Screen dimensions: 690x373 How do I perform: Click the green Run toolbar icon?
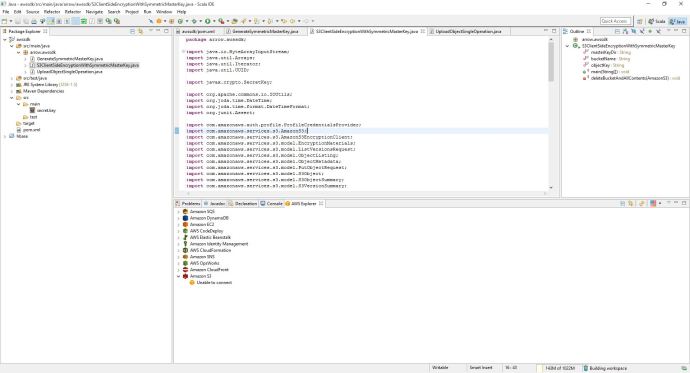(207, 21)
